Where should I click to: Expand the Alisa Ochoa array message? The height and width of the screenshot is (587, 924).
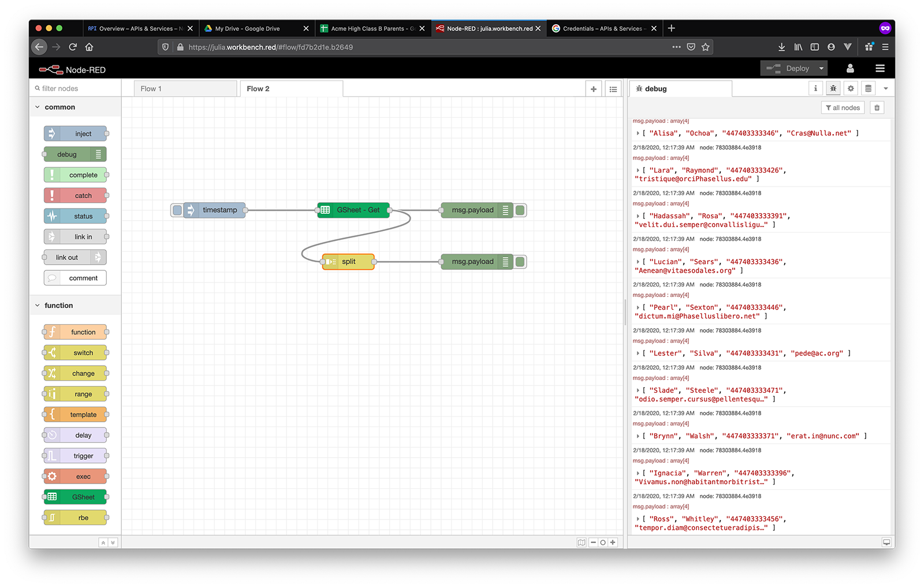tap(638, 133)
